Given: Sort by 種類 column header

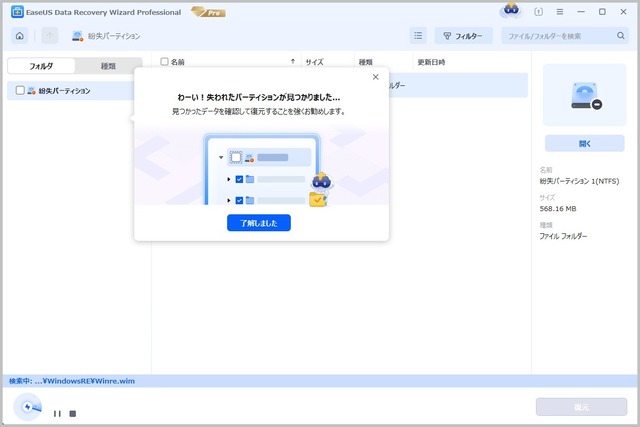Looking at the screenshot, I should 365,62.
